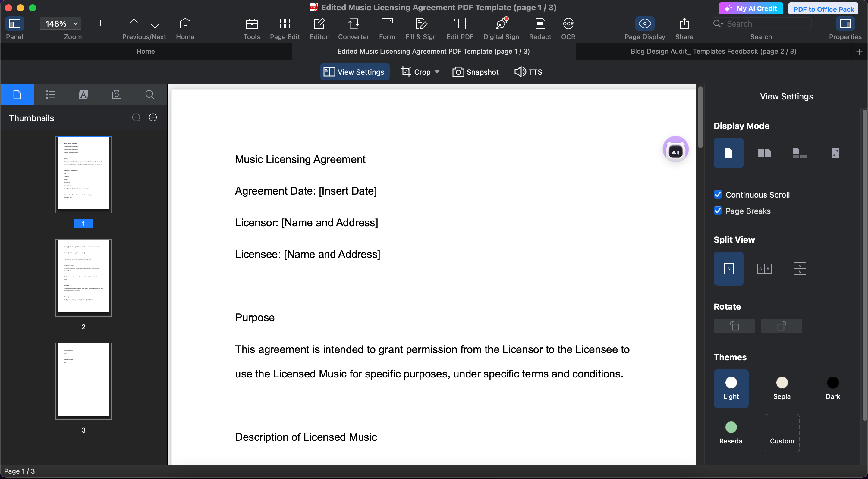Open the Home tab

(x=146, y=51)
